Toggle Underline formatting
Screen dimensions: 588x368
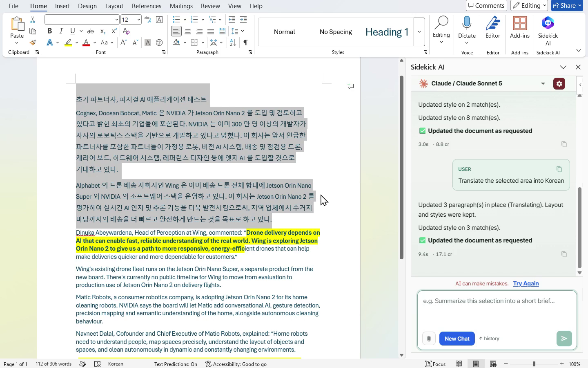tap(73, 31)
